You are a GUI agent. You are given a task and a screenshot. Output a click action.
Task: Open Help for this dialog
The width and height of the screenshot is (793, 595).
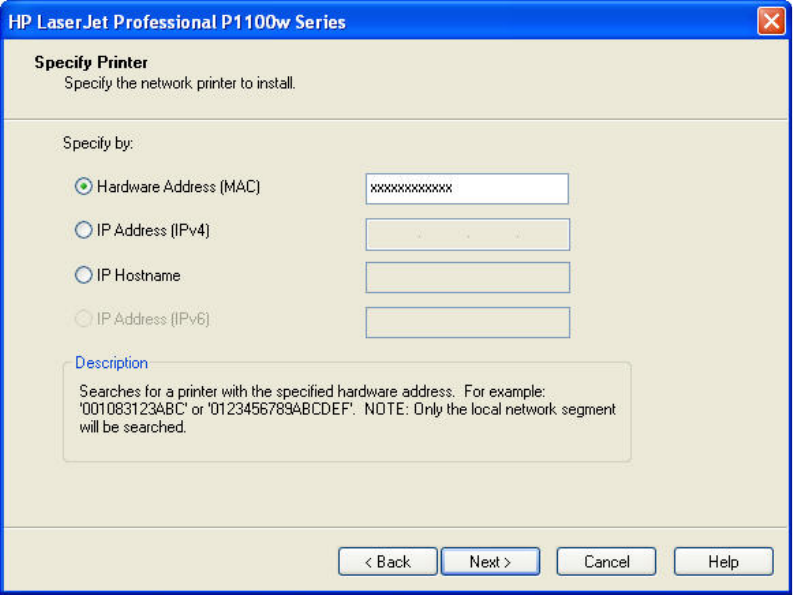click(723, 561)
